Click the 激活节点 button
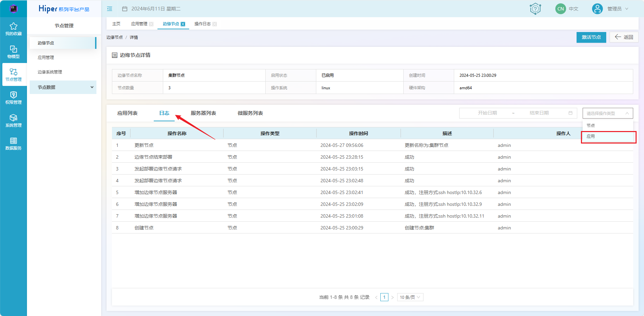 [x=591, y=37]
